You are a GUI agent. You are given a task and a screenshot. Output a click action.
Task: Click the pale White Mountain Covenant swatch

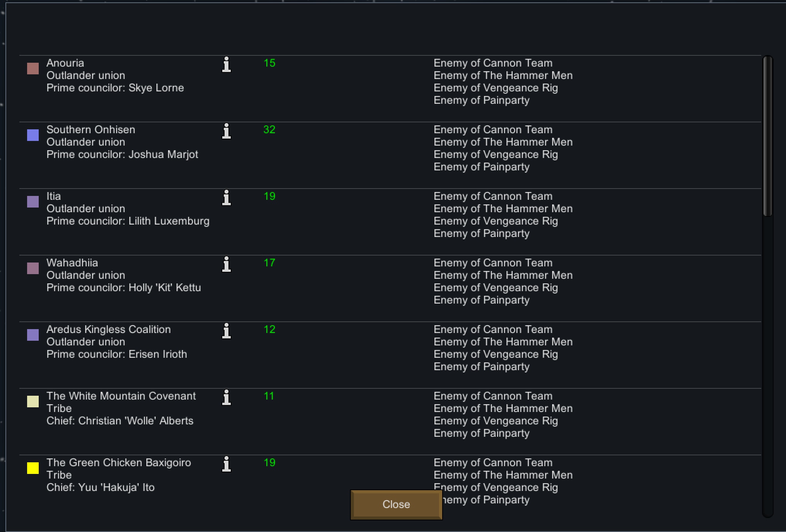[x=33, y=402]
